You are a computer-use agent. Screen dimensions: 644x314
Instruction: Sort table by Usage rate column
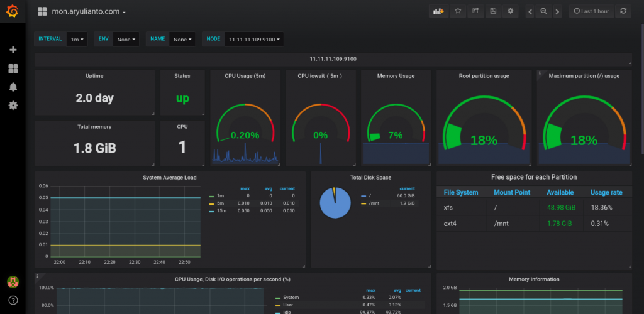pyautogui.click(x=606, y=192)
